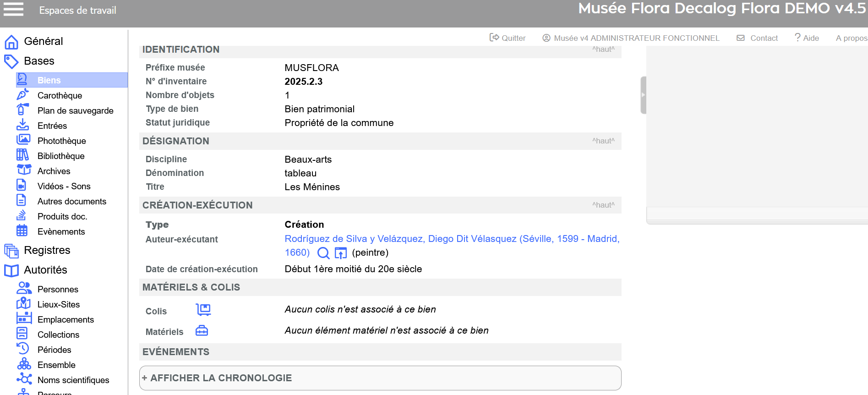Open the Photothèque section
The height and width of the screenshot is (395, 868).
(x=61, y=141)
